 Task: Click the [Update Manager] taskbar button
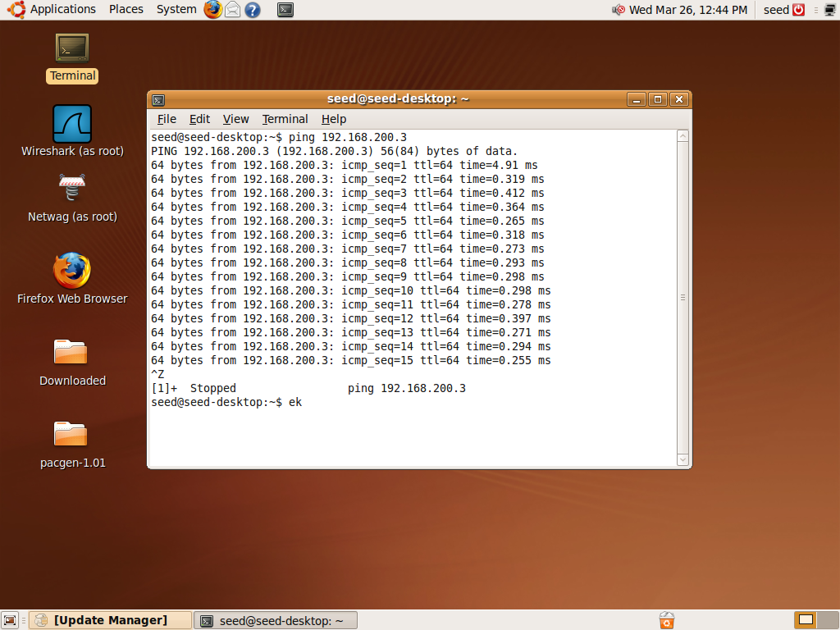click(111, 620)
